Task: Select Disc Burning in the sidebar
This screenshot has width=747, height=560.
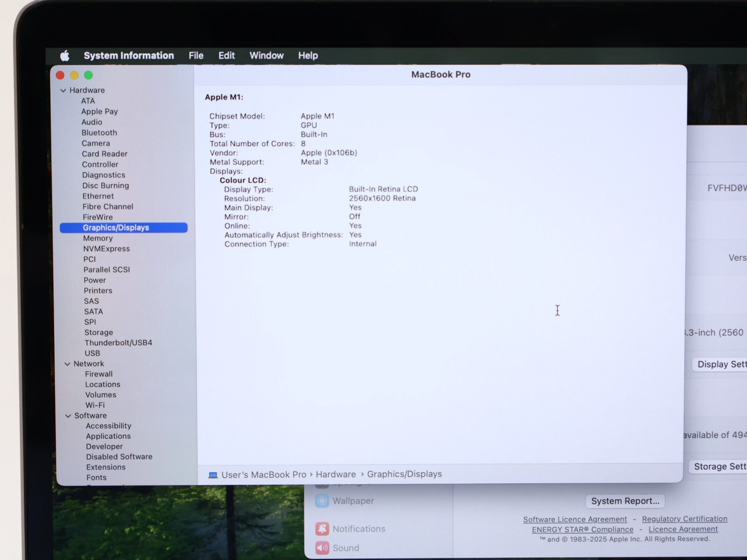Action: click(x=106, y=186)
